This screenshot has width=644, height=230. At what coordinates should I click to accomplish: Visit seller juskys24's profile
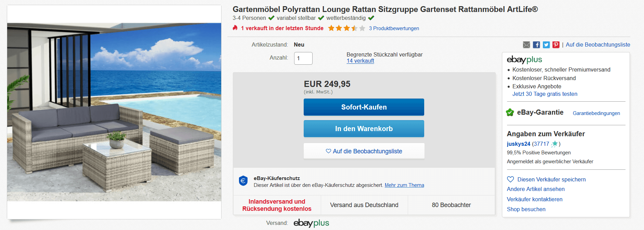point(518,144)
